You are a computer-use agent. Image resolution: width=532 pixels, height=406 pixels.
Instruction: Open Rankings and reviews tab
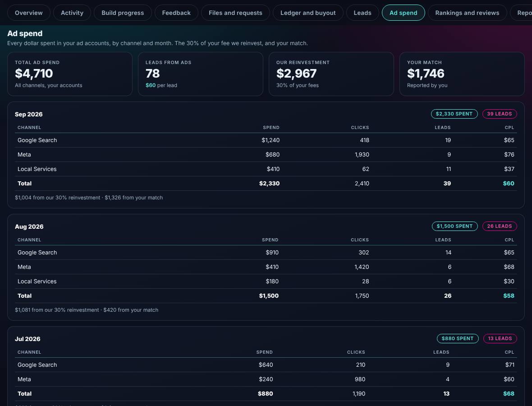(x=467, y=13)
